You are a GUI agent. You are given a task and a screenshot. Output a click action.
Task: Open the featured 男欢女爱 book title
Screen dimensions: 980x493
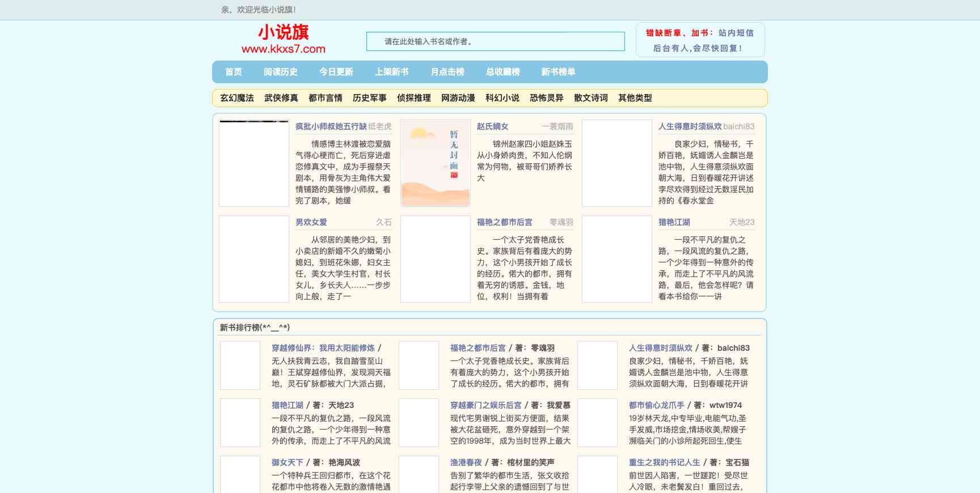pos(311,222)
